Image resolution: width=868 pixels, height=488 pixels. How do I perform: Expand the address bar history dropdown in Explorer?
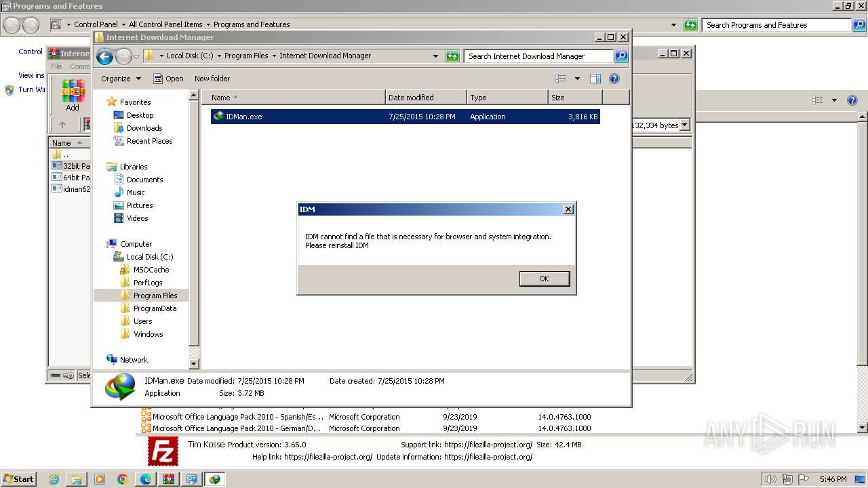click(x=435, y=56)
